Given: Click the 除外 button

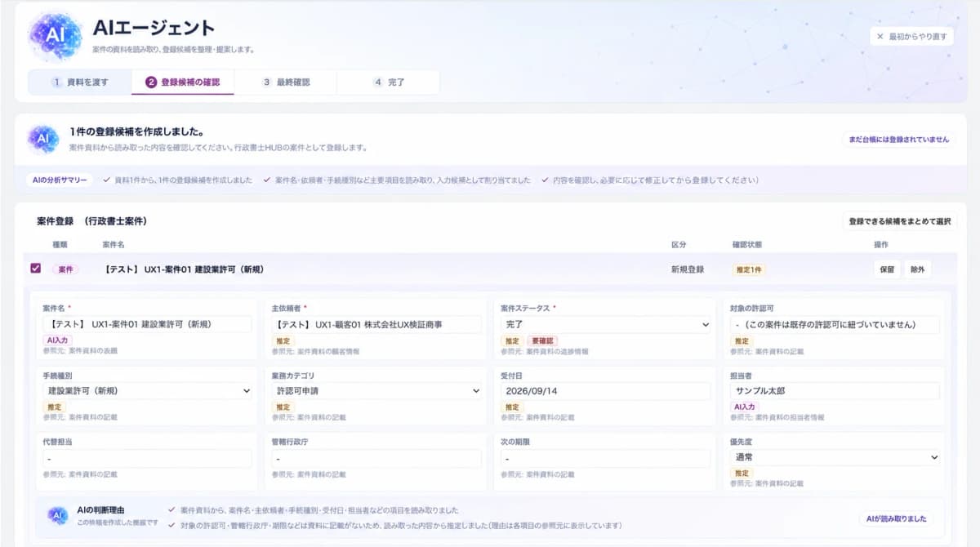Looking at the screenshot, I should point(917,269).
